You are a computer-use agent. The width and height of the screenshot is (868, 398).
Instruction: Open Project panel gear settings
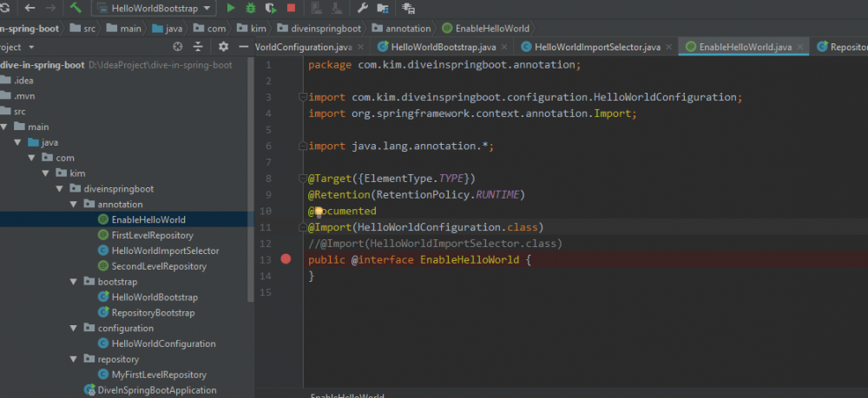click(223, 47)
